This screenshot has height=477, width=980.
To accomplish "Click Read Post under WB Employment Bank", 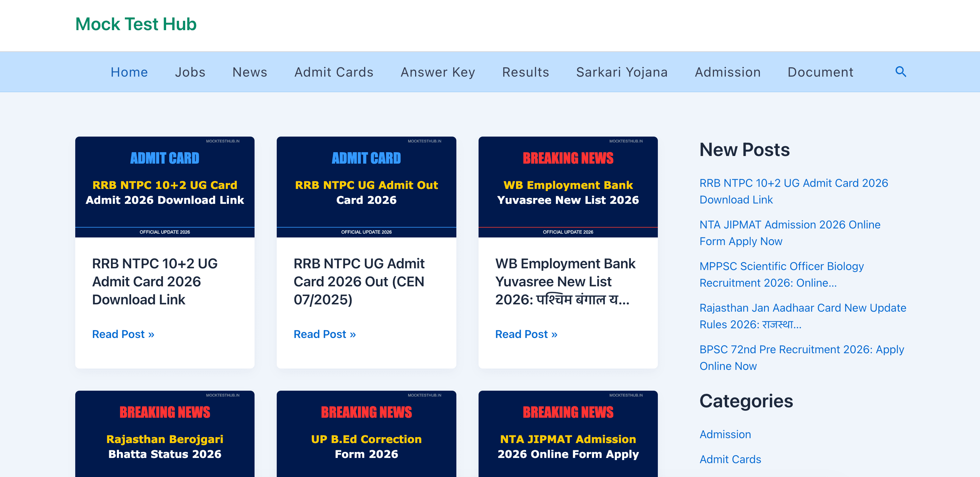I will (526, 334).
